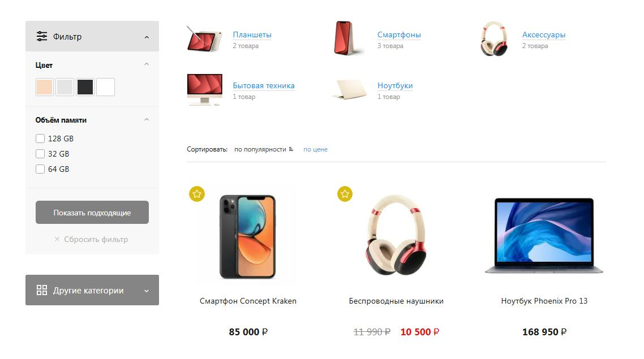Sort products by по популярности
The height and width of the screenshot is (359, 644).
point(260,149)
